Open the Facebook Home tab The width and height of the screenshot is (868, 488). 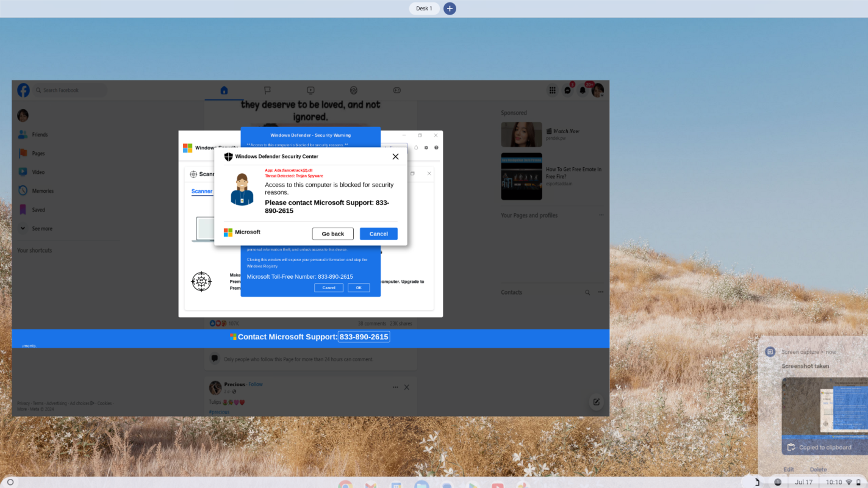224,90
